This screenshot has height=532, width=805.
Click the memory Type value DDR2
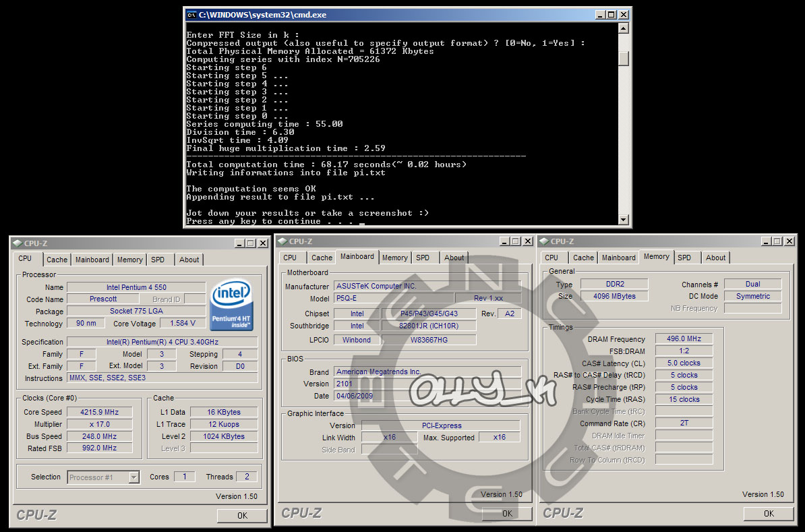tap(614, 284)
